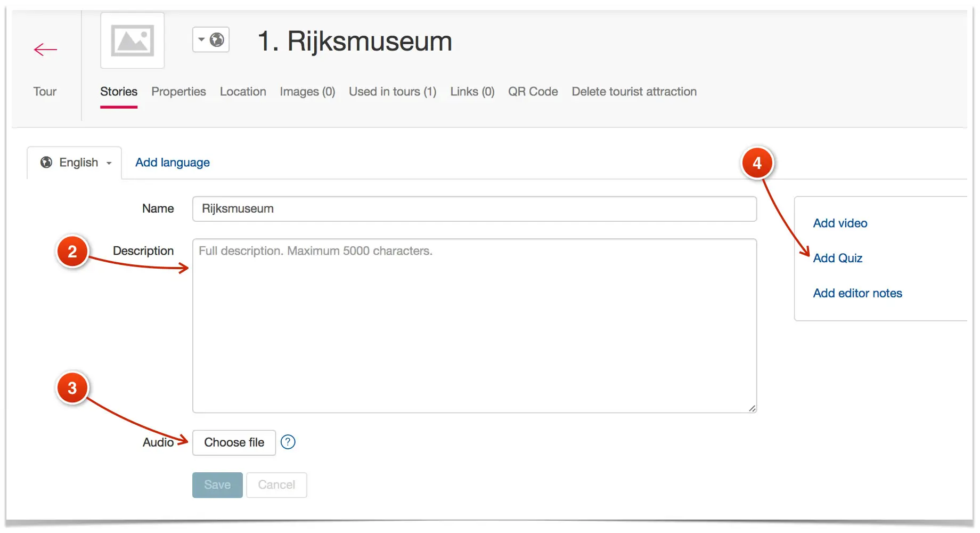The image size is (980, 533).
Task: Open the Properties tab
Action: pos(178,92)
